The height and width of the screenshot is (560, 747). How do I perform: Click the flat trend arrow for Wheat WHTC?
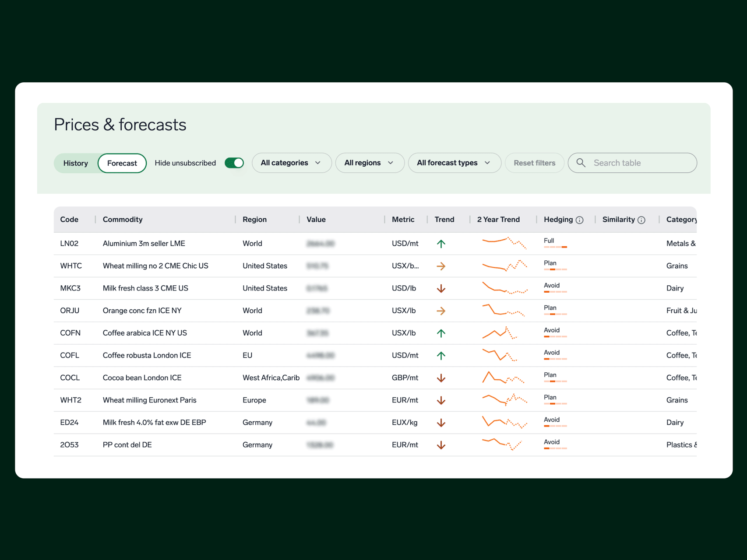441,266
